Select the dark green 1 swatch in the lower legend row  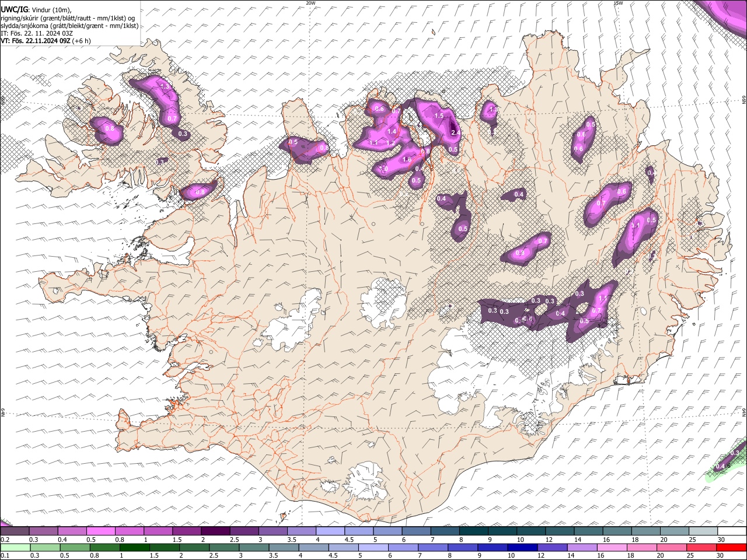(x=135, y=547)
